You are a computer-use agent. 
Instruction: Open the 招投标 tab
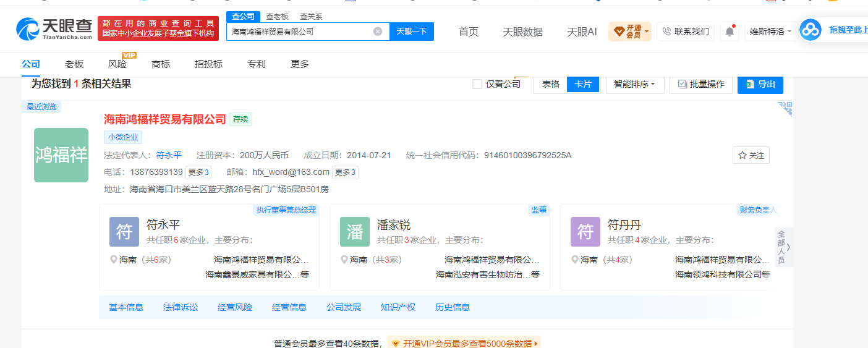(208, 64)
